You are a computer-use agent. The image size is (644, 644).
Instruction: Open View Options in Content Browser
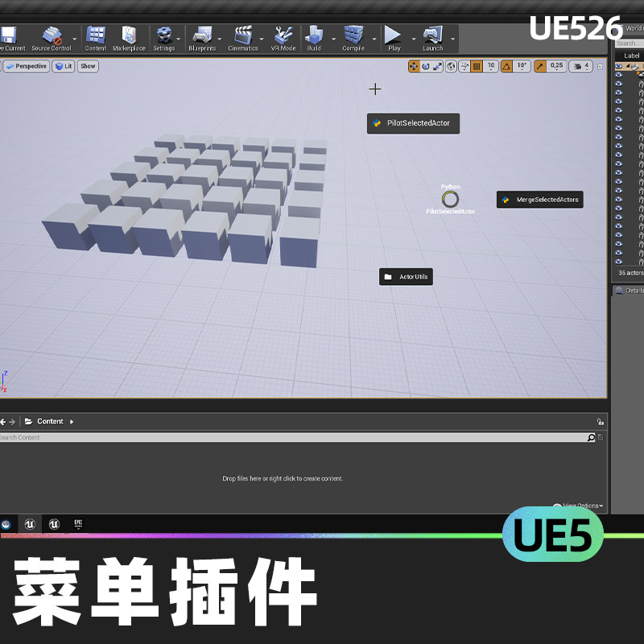[578, 506]
